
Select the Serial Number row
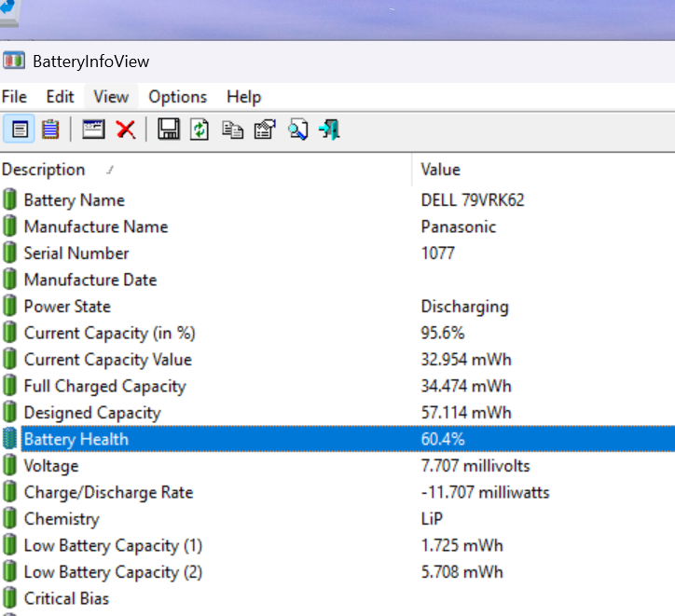pos(337,253)
